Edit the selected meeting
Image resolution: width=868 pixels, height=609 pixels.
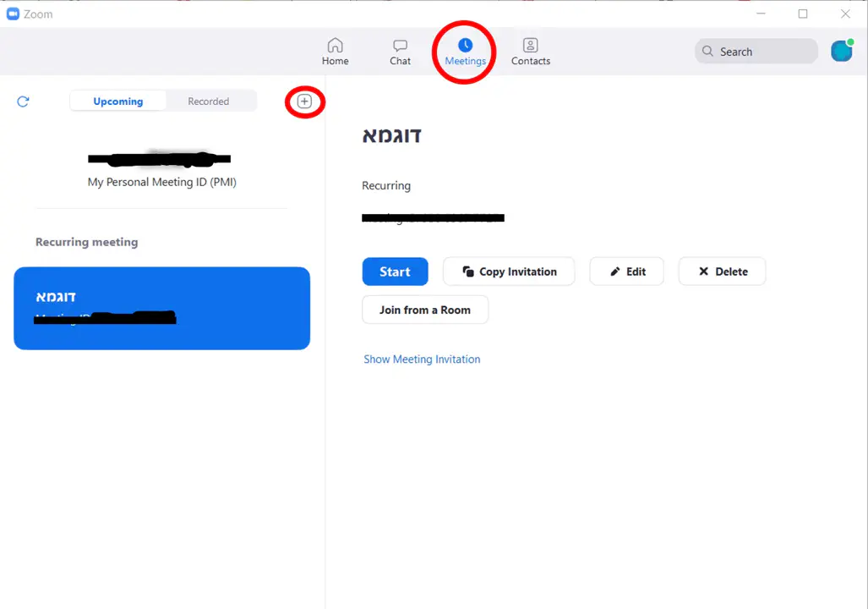tap(627, 272)
